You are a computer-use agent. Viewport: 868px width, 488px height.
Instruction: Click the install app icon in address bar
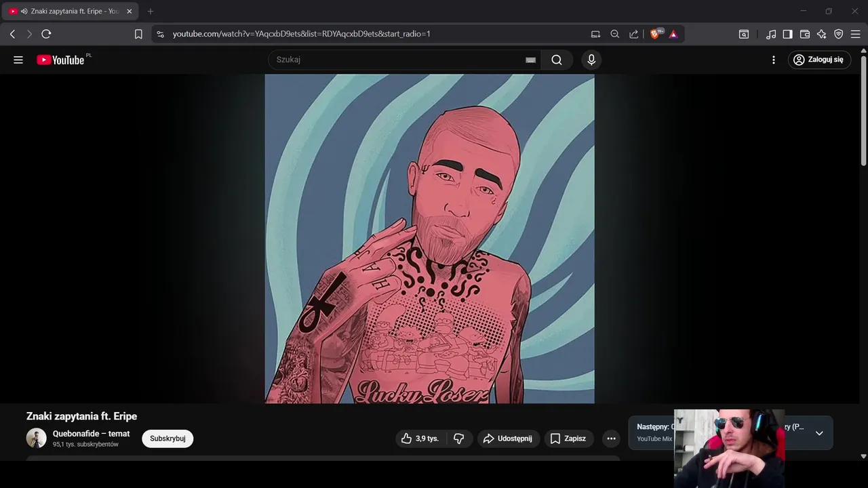pyautogui.click(x=595, y=34)
